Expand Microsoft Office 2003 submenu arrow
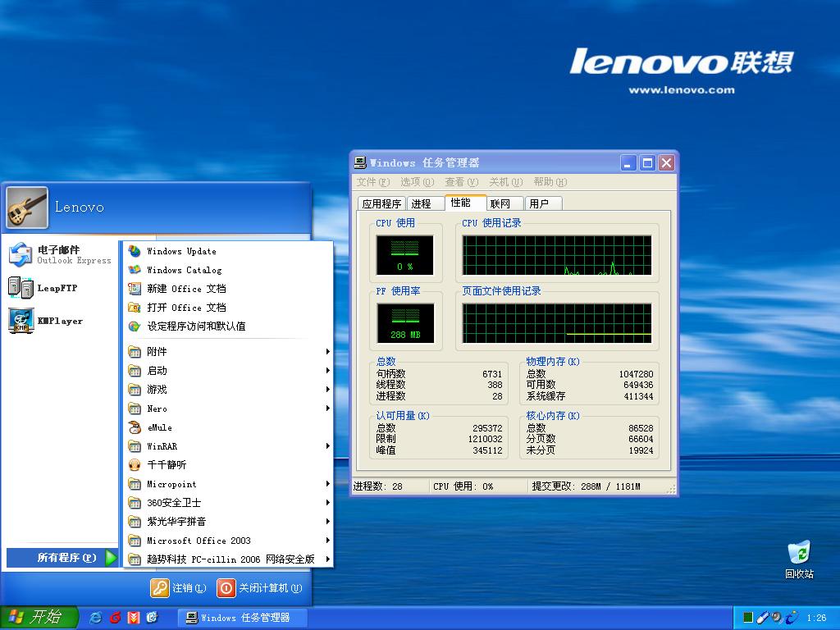The width and height of the screenshot is (840, 630). point(327,541)
